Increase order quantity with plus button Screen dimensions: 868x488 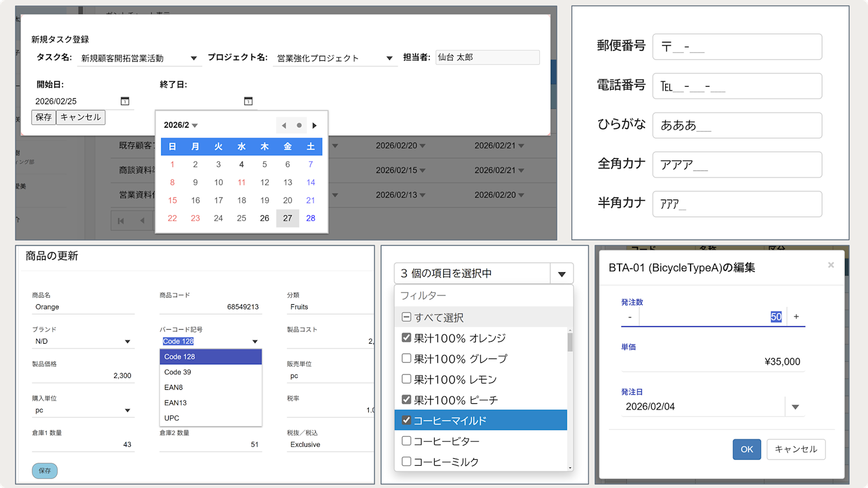click(796, 317)
